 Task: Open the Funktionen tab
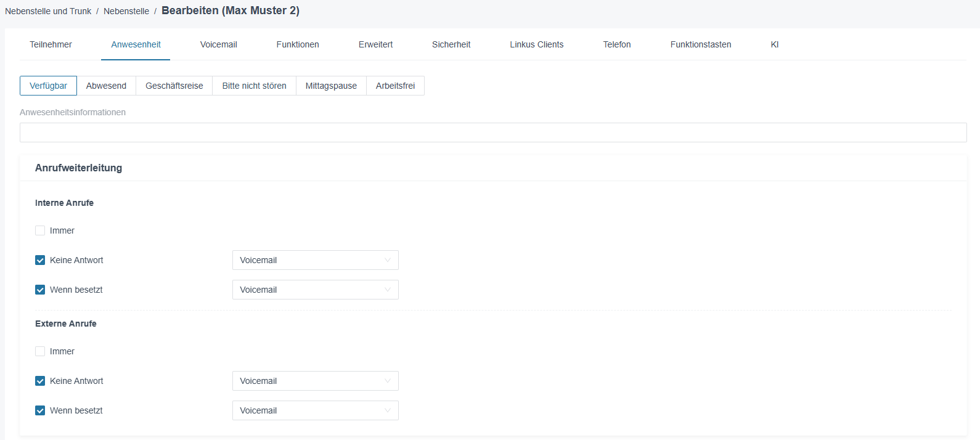[298, 44]
